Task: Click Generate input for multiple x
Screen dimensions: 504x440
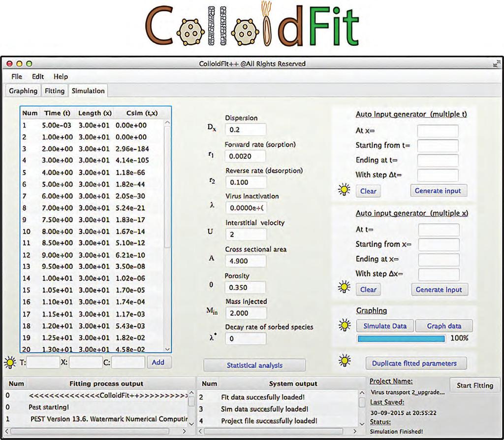Action: pos(439,290)
